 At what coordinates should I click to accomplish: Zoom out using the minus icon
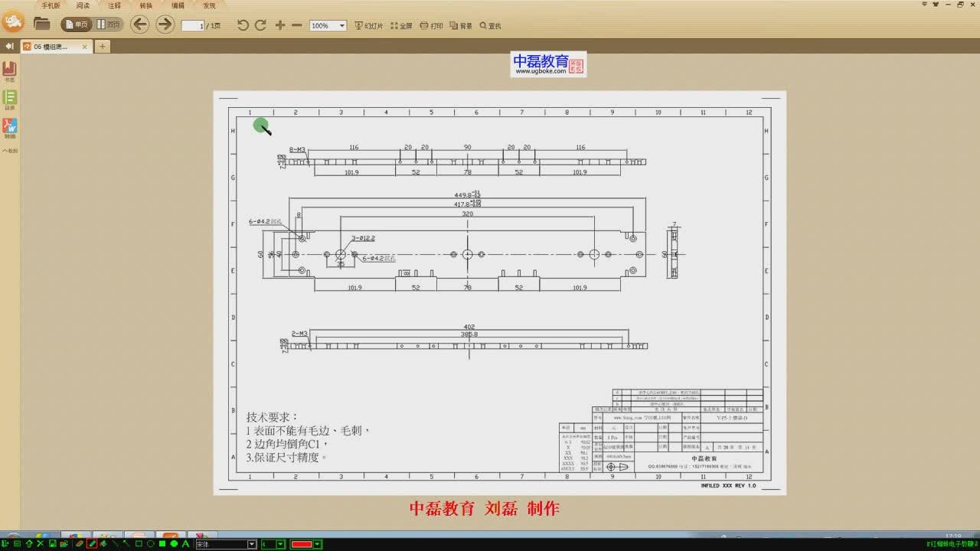pyautogui.click(x=297, y=25)
